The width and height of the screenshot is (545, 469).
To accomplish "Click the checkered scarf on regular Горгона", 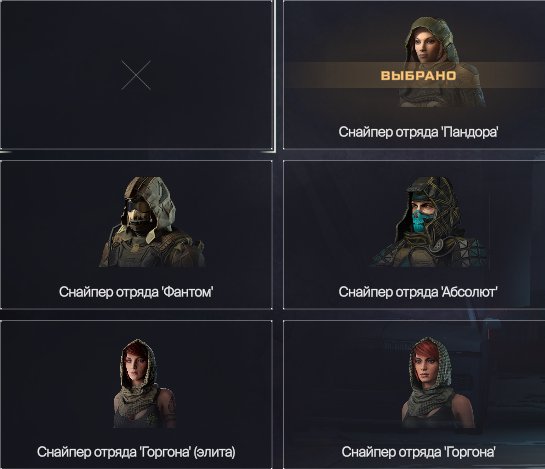I will (431, 403).
